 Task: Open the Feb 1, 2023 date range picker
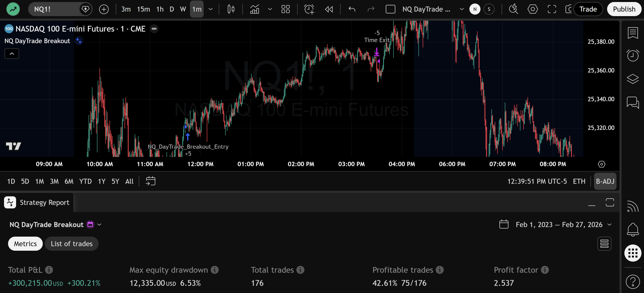pos(555,225)
